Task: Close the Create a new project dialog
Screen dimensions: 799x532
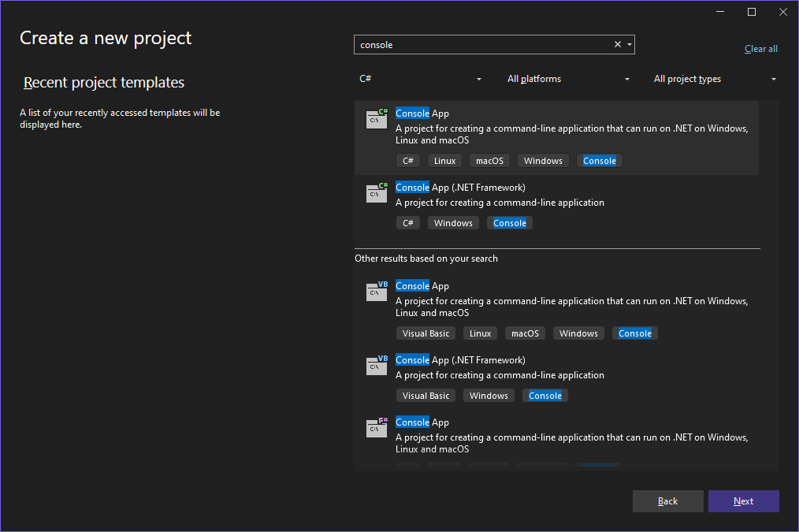Action: pos(783,12)
